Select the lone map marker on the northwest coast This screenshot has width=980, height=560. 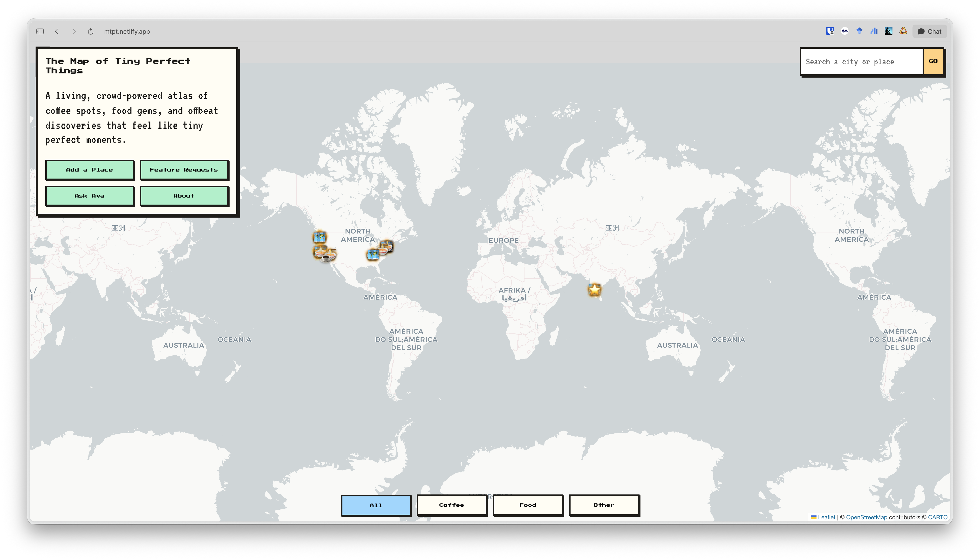[x=320, y=237]
